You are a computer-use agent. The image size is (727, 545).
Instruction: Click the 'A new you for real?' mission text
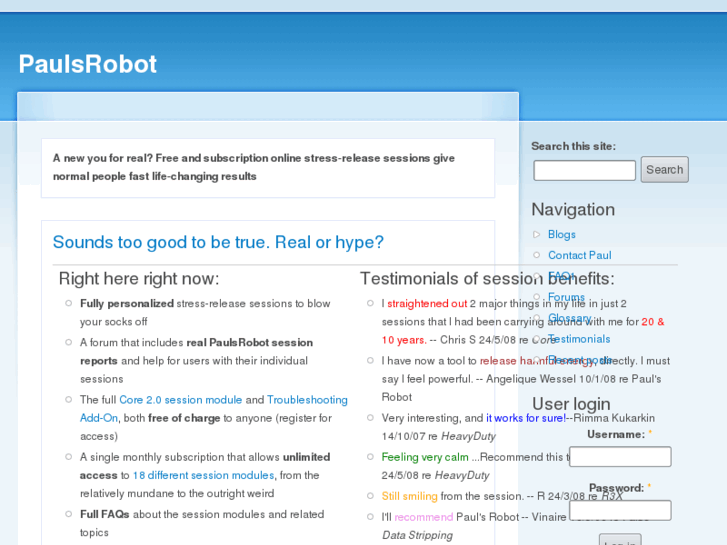pos(254,167)
